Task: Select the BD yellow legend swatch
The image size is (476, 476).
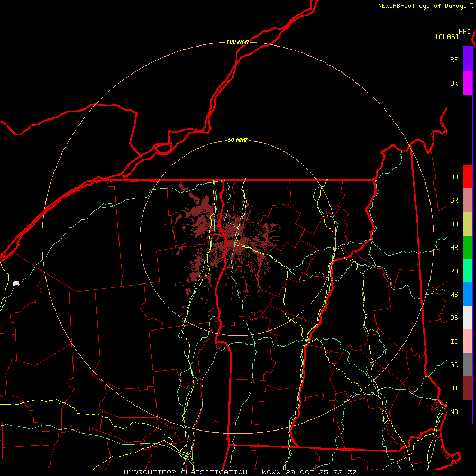Action: pos(467,224)
